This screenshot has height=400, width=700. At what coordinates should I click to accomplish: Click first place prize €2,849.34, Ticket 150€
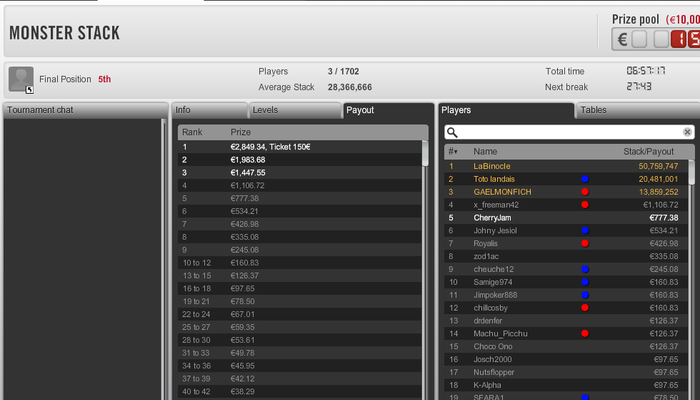271,147
